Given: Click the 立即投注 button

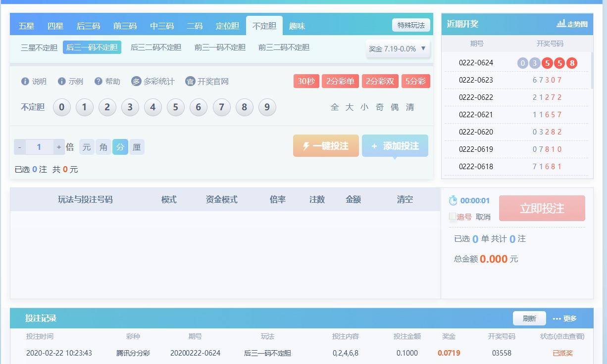Looking at the screenshot, I should click(x=542, y=208).
